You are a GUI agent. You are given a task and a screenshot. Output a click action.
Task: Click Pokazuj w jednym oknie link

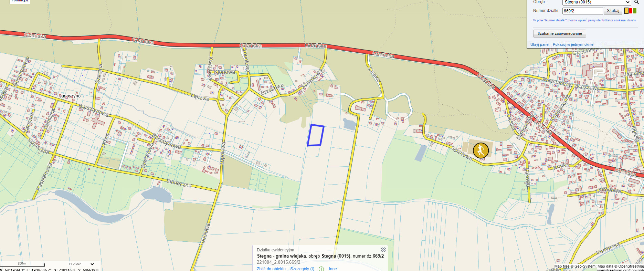[x=573, y=44]
